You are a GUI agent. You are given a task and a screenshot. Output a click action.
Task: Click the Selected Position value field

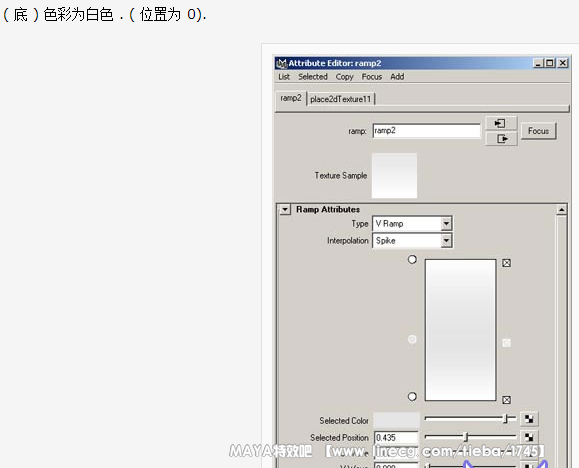tap(396, 438)
